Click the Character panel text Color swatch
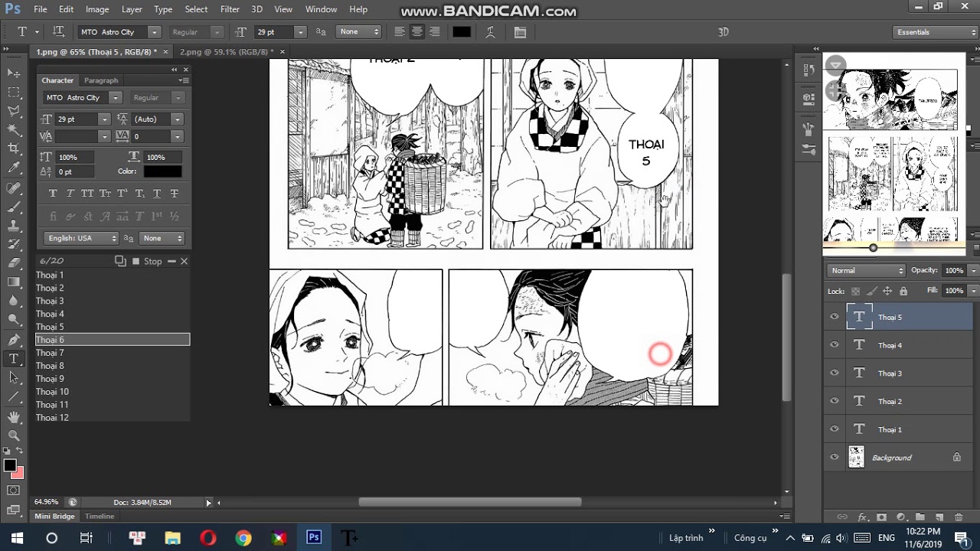Screen dimensions: 980x551 click(x=162, y=172)
